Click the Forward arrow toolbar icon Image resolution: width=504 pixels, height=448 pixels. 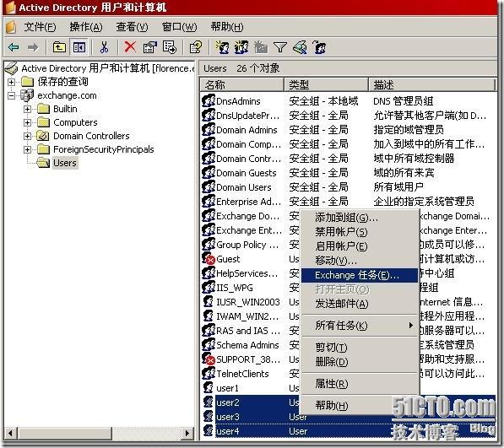point(33,47)
